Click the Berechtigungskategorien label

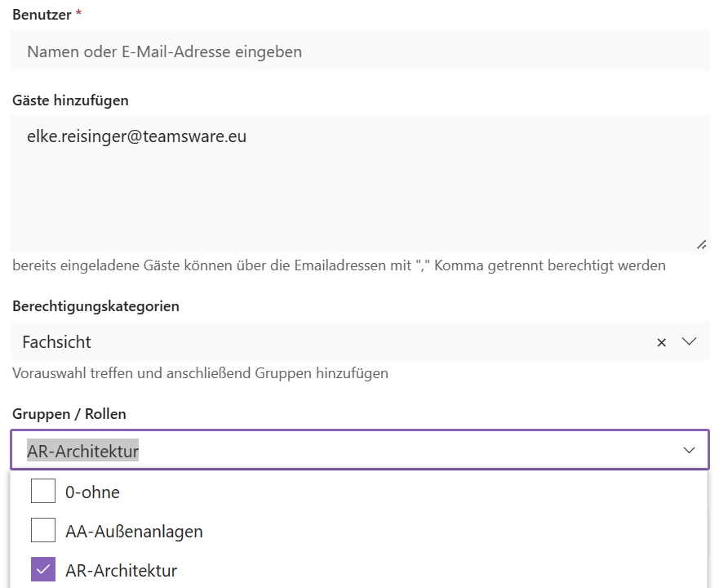[x=95, y=306]
